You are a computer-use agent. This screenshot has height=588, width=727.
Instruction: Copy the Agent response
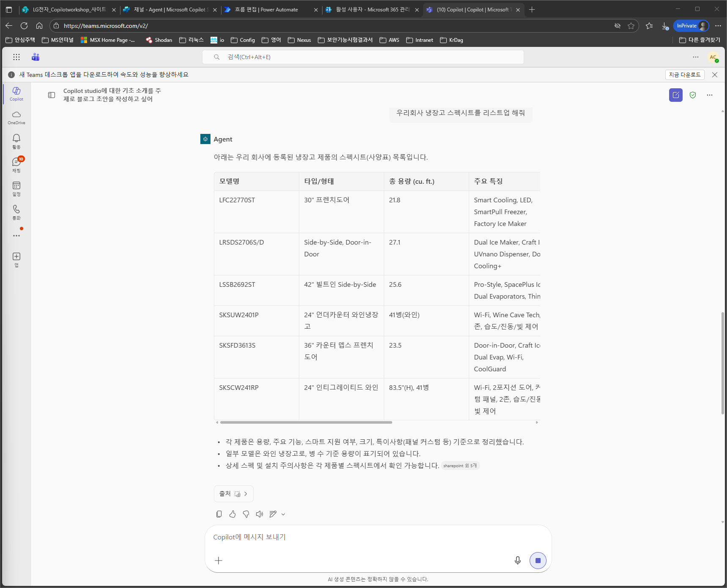tap(219, 514)
